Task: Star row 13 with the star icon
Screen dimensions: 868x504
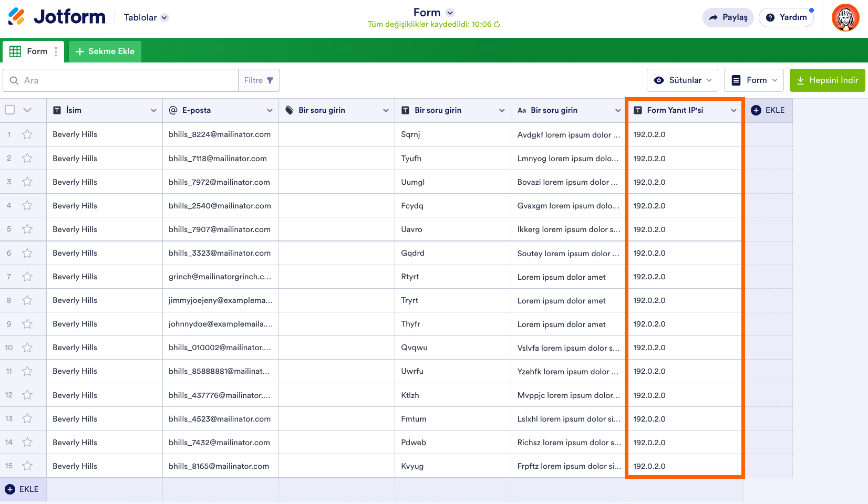Action: pos(27,418)
